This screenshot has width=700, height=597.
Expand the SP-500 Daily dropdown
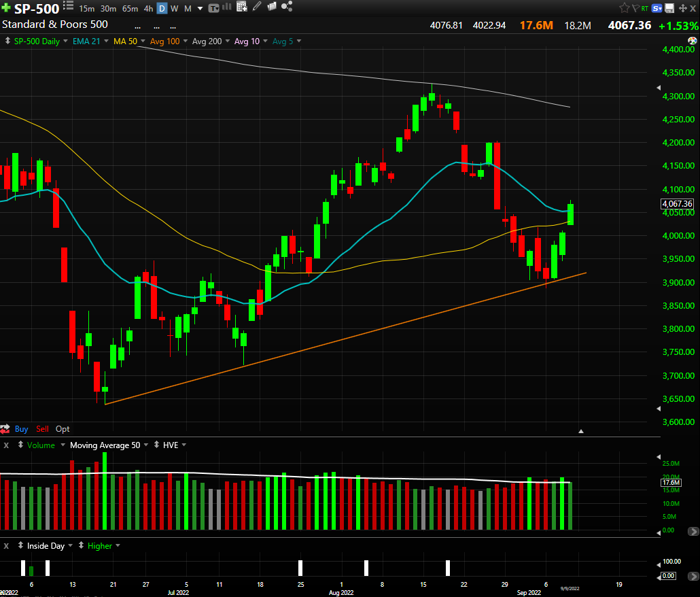tap(66, 41)
